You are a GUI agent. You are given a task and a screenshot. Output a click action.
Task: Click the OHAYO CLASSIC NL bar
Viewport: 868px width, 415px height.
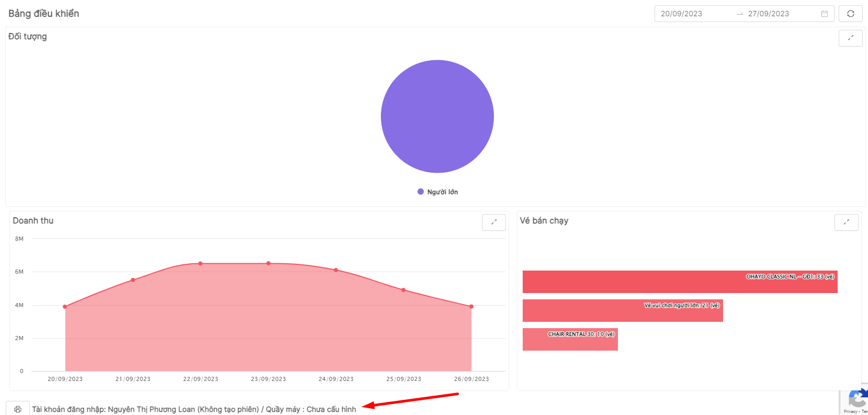click(680, 282)
